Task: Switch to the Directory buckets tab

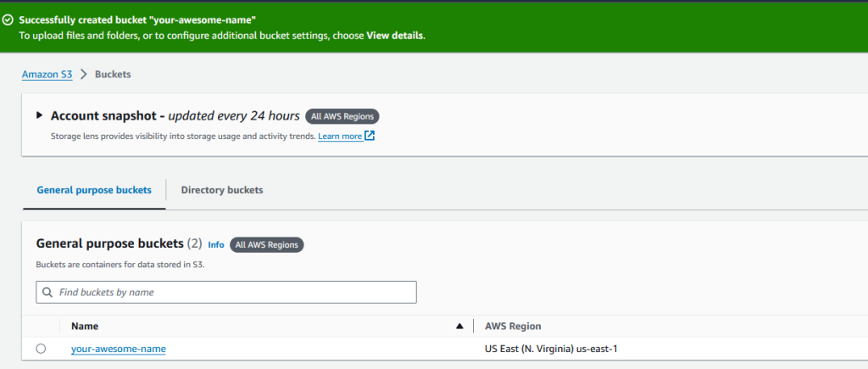Action: click(x=222, y=190)
